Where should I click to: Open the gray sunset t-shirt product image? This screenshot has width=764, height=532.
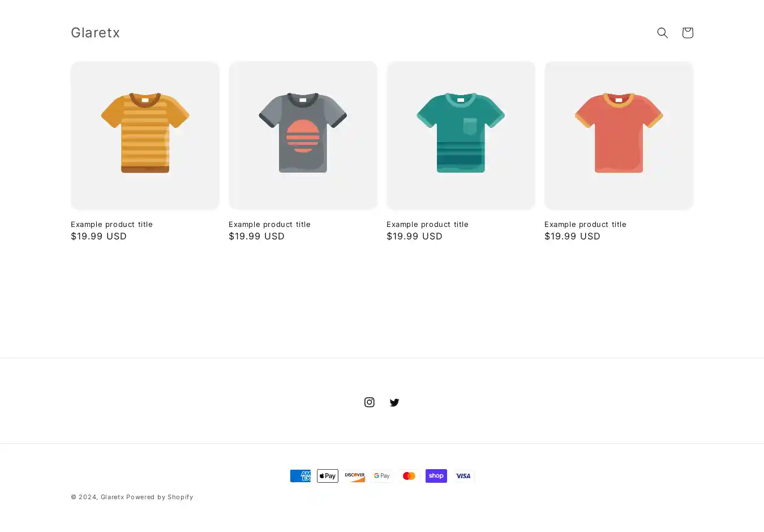303,135
